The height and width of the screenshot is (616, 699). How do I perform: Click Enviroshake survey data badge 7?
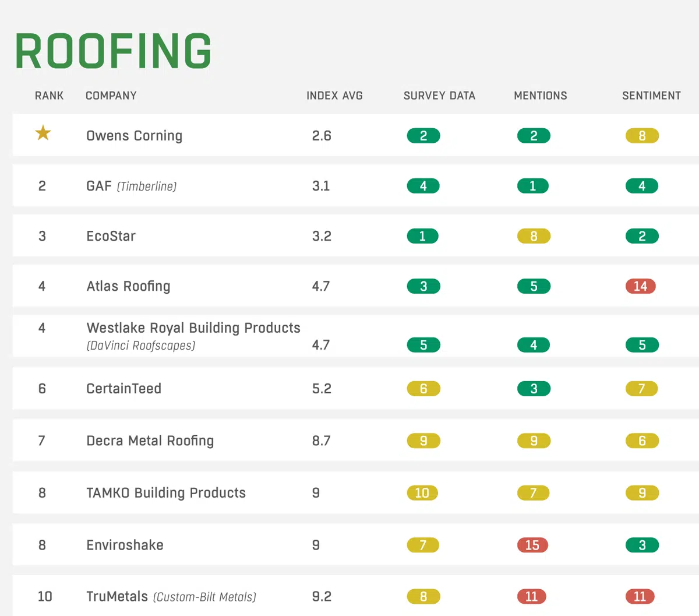click(x=423, y=545)
